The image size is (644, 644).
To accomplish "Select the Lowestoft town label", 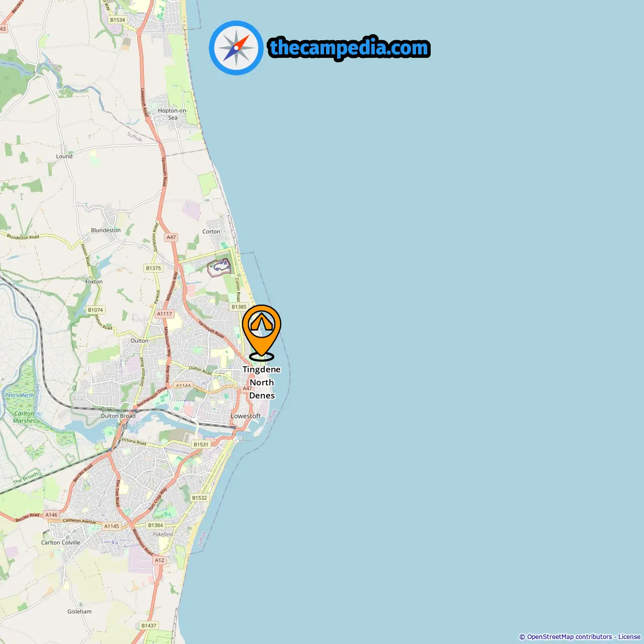I will (246, 416).
